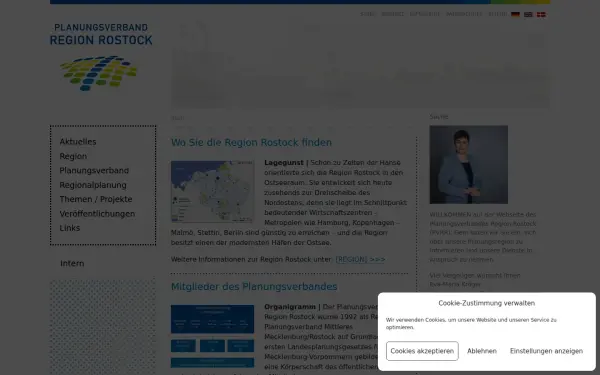Click the bold word Lagegunst
Viewport: 600px width, 375px height.
[x=284, y=163]
